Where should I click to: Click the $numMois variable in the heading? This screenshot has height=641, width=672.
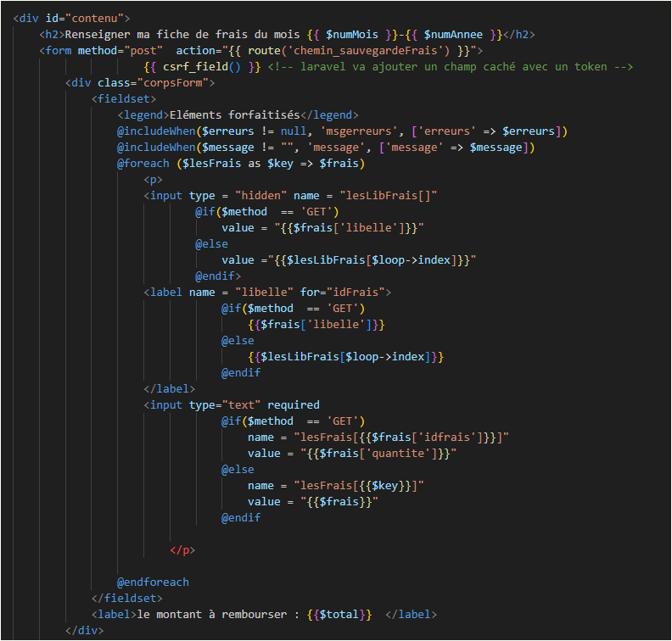click(353, 34)
